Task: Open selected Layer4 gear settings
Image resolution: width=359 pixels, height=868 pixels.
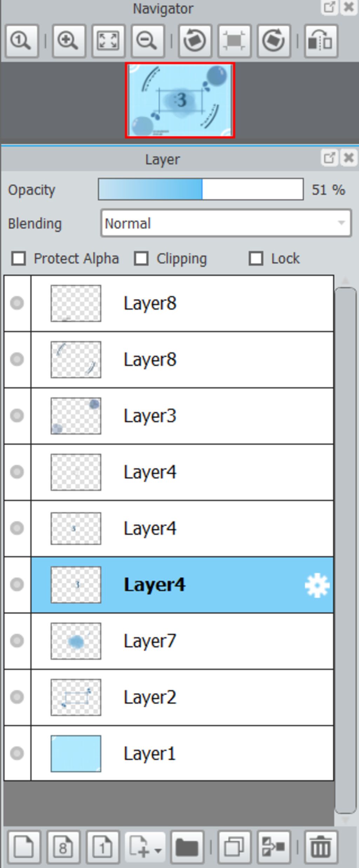Action: (x=317, y=585)
